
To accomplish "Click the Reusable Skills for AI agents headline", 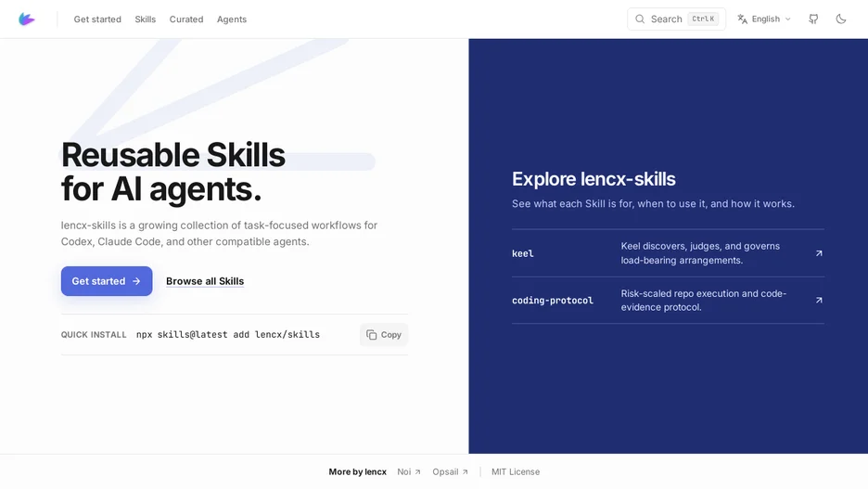I will coord(173,172).
